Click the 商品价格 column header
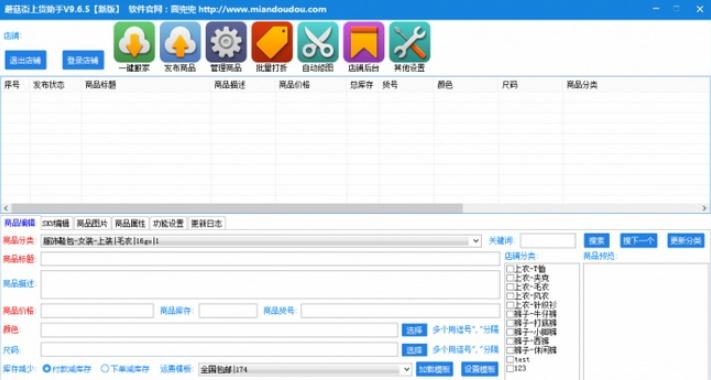Screen dimensions: 711x380 [x=311, y=85]
